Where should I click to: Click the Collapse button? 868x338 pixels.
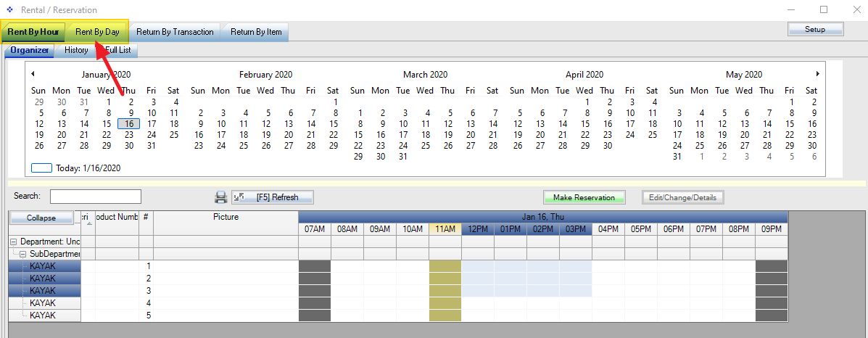pos(41,218)
